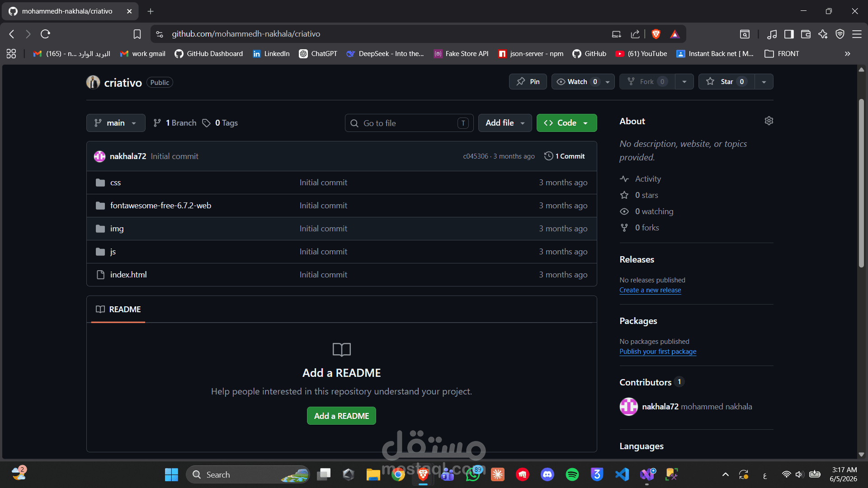
Task: Open the FRONT bookmarks folder
Action: [x=782, y=54]
